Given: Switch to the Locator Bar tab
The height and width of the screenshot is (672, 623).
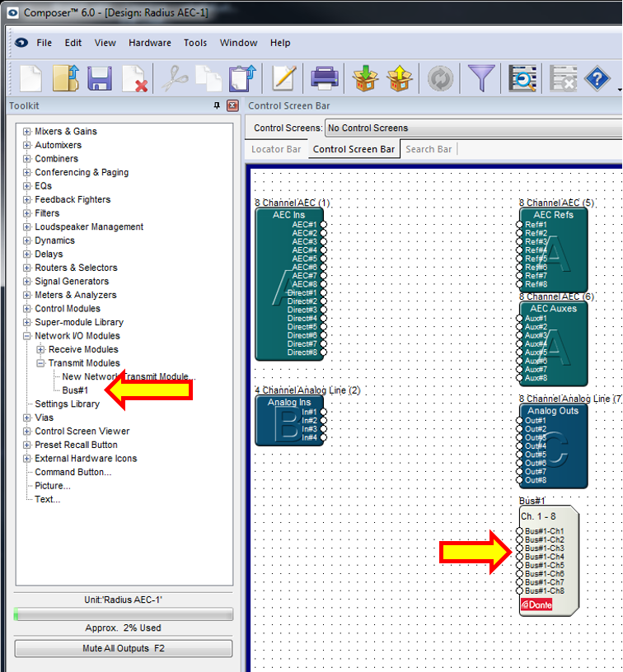Looking at the screenshot, I should [276, 149].
